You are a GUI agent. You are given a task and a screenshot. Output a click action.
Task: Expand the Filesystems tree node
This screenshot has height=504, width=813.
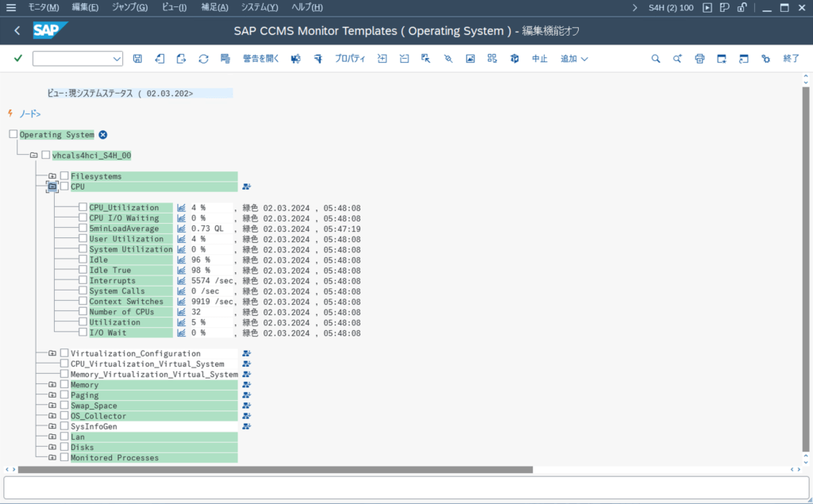52,176
